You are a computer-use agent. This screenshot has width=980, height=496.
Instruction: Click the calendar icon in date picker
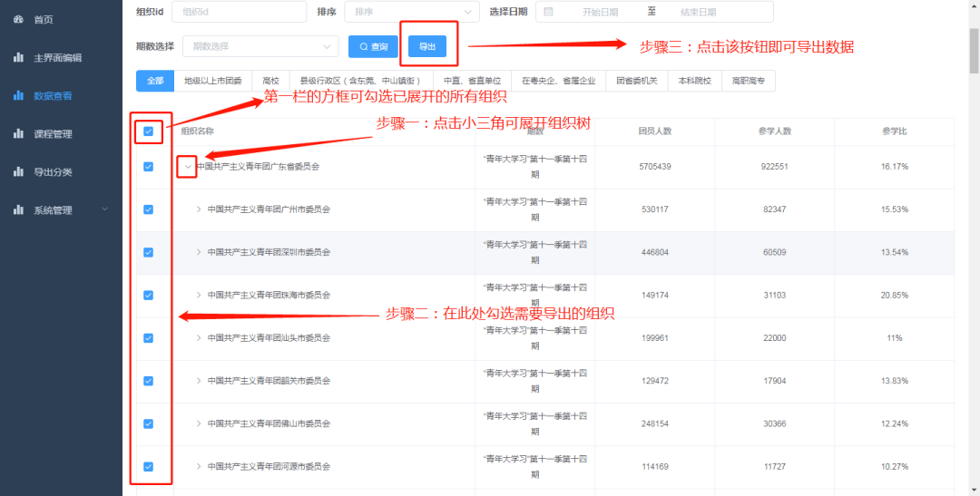(x=548, y=12)
